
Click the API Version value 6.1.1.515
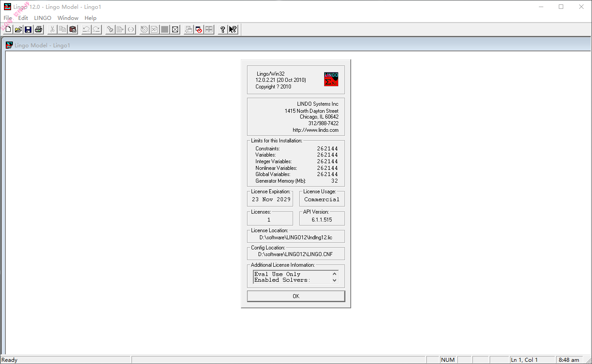(321, 220)
